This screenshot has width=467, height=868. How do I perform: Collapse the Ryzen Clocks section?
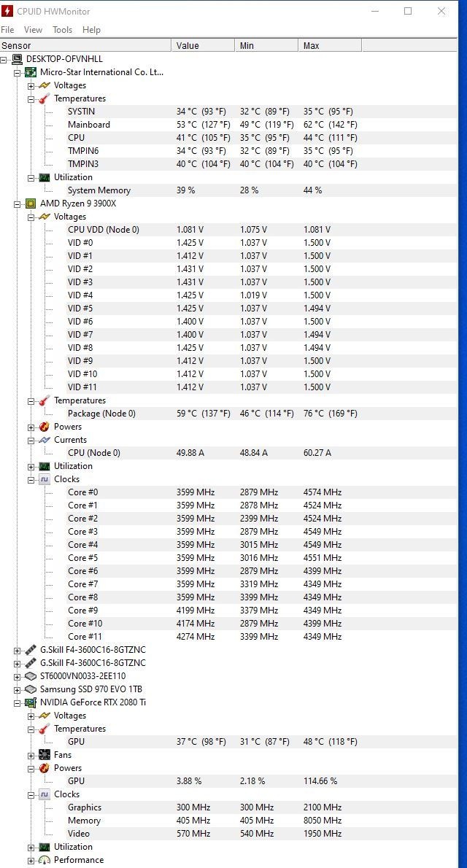click(31, 480)
